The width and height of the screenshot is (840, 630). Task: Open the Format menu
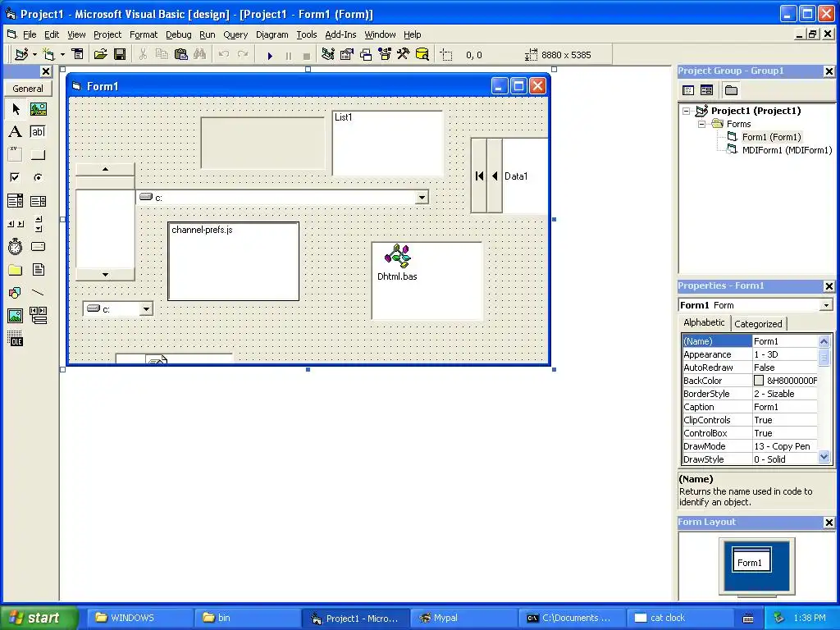pyautogui.click(x=144, y=34)
